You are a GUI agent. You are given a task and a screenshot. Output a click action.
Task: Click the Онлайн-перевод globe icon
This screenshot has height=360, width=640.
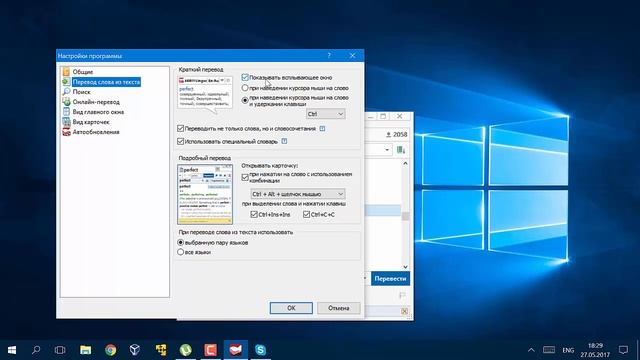(66, 102)
